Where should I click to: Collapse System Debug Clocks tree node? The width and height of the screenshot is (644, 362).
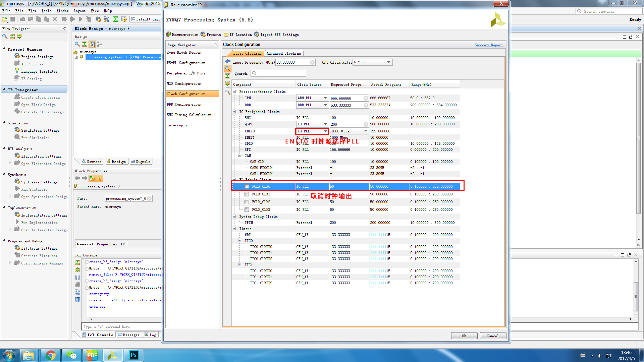[234, 217]
